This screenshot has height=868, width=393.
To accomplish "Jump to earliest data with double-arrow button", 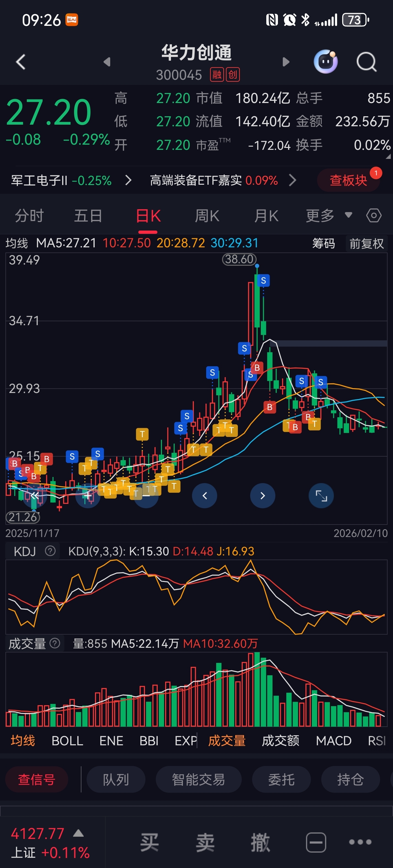I will [34, 496].
